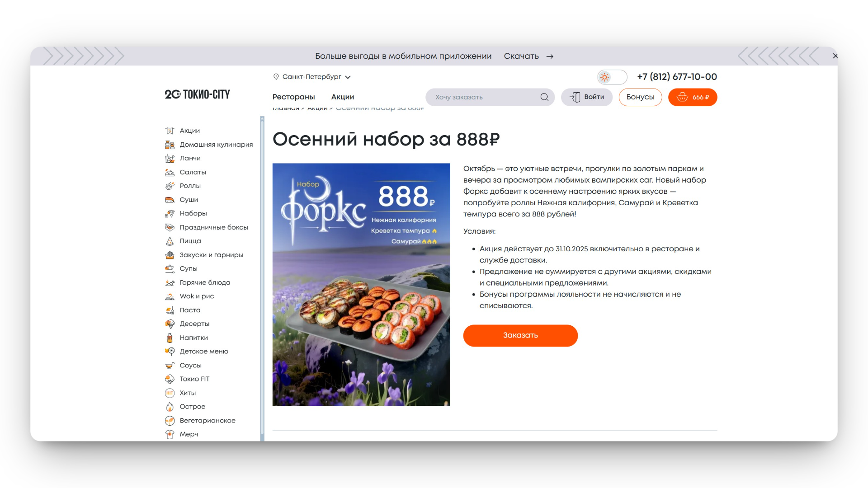
Task: Open the Бонусы page
Action: tap(640, 97)
